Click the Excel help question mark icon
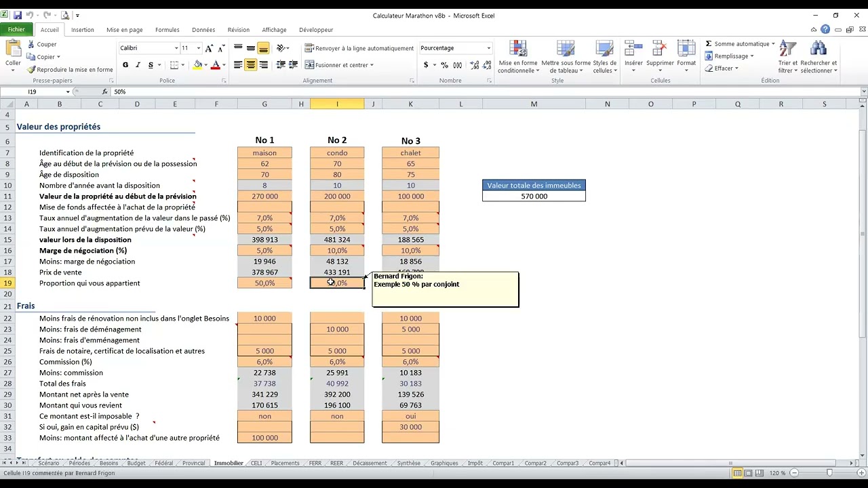This screenshot has width=868, height=488. (825, 30)
